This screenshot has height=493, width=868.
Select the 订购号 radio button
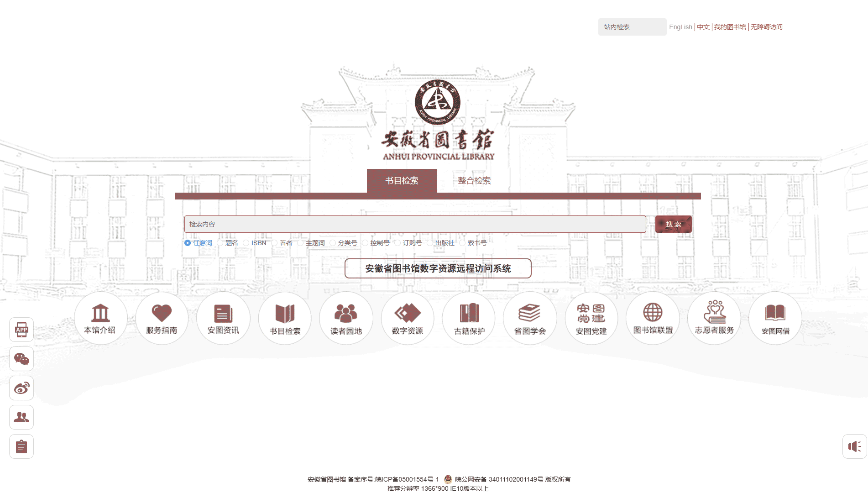397,243
